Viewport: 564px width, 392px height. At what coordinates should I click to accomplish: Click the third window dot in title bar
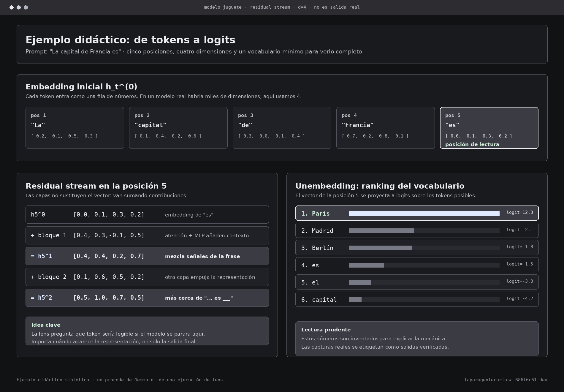click(26, 7)
